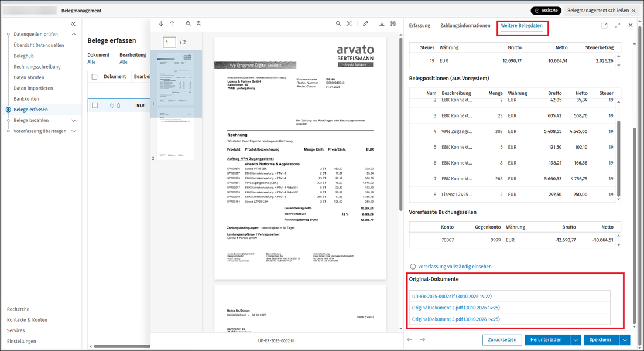The width and height of the screenshot is (644, 351).
Task: Open search in the document viewer
Action: click(x=338, y=24)
